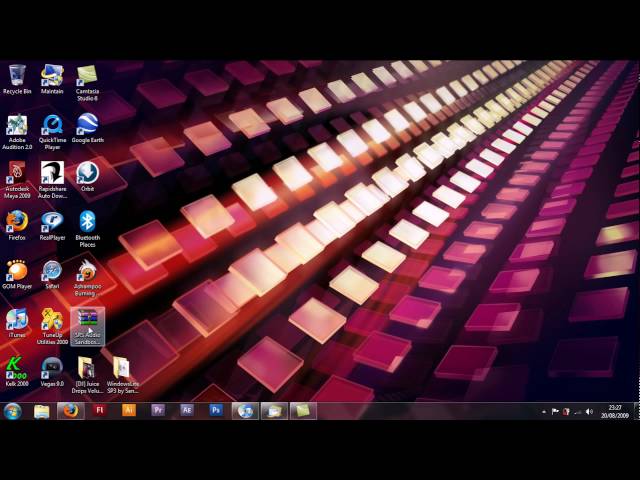Click the Firefox shortcut on the desktop
Image resolution: width=640 pixels, height=480 pixels.
pos(17,225)
